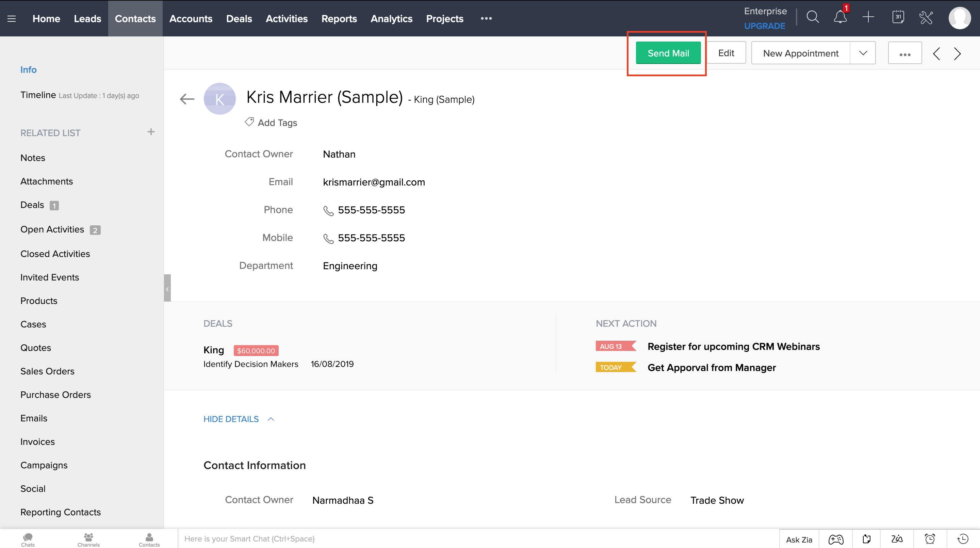Click the green Send Mail button
The width and height of the screenshot is (980, 548).
668,53
